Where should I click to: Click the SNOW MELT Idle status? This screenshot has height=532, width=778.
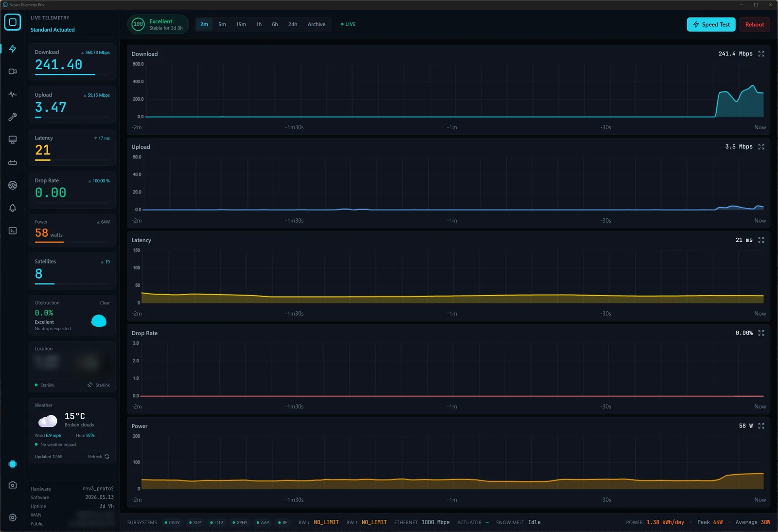[518, 522]
